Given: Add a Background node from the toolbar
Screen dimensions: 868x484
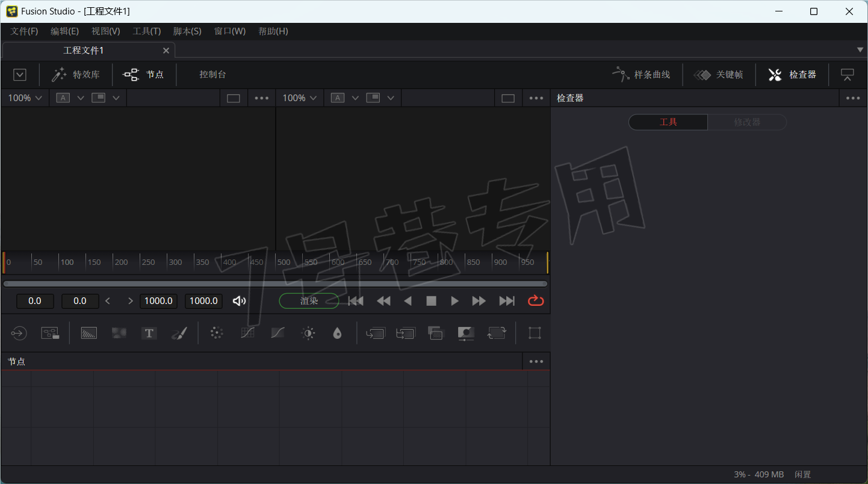Looking at the screenshot, I should (x=89, y=333).
